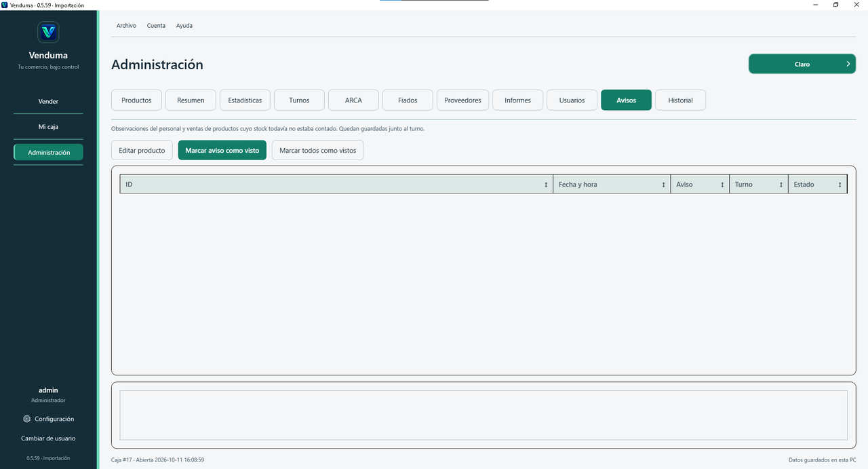This screenshot has height=469, width=868.
Task: Open the Estadísticas tab
Action: pos(245,100)
